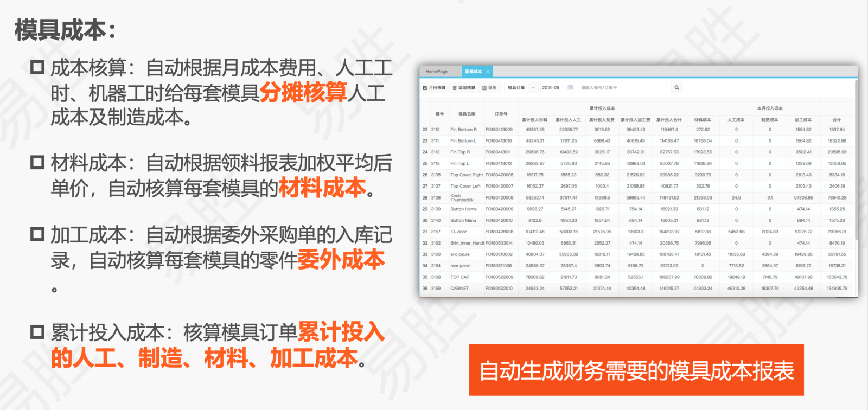
Task: Switch to the HomePage tab
Action: point(437,72)
